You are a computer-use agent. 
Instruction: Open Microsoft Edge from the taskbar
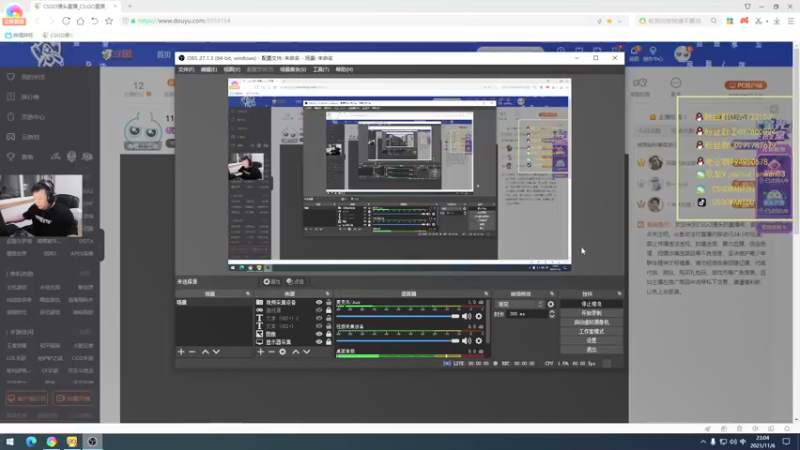31,441
